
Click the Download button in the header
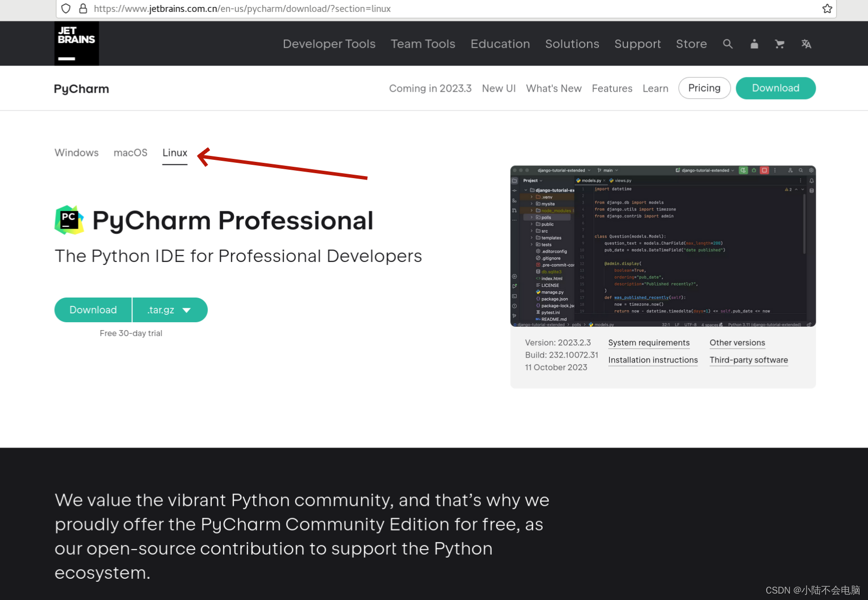point(775,88)
